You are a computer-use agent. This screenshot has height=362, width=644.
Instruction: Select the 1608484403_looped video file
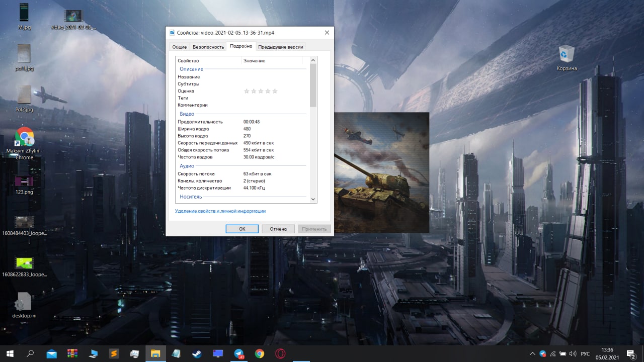(24, 225)
